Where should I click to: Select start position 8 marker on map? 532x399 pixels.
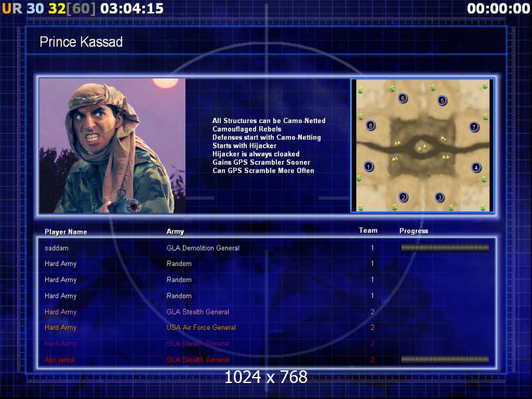point(370,126)
